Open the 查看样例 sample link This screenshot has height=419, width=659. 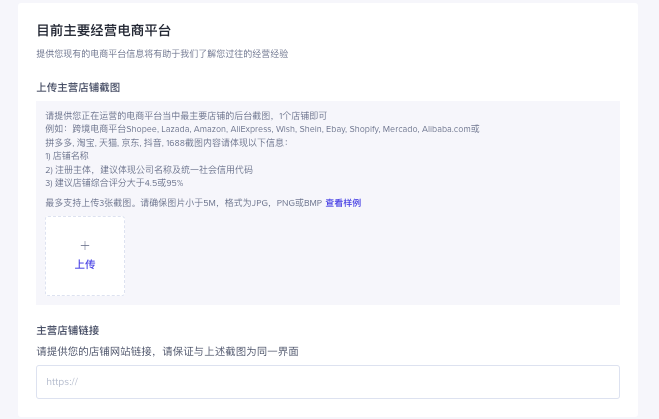343,203
